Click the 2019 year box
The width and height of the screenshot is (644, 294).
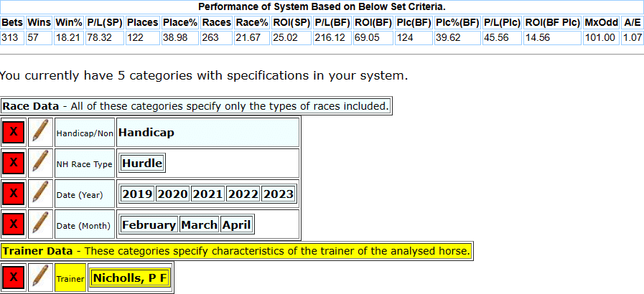pos(137,194)
